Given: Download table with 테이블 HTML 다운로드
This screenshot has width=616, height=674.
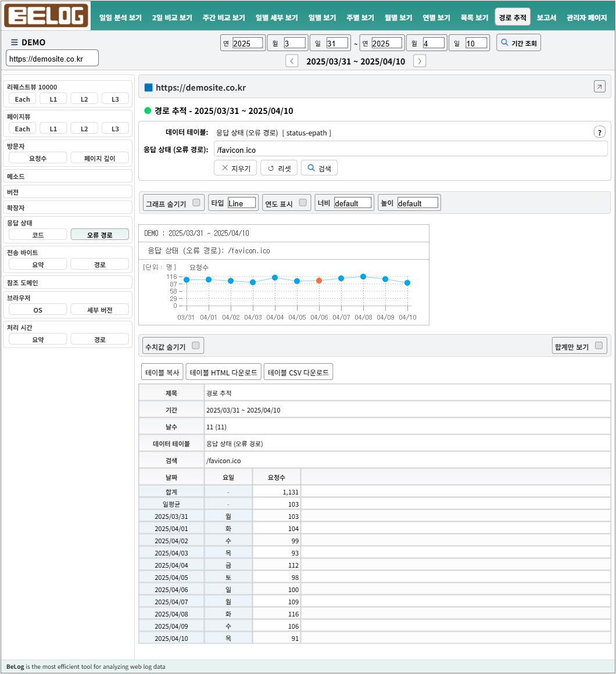Looking at the screenshot, I should [x=224, y=372].
